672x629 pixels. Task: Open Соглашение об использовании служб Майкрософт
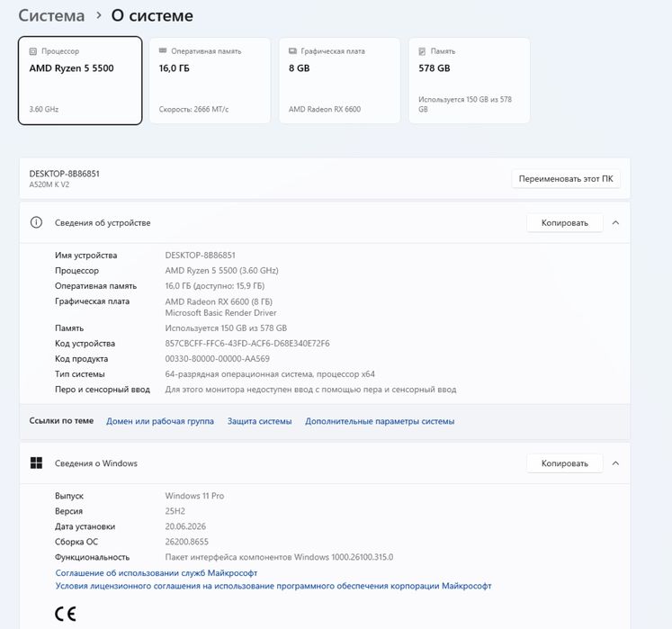click(157, 573)
